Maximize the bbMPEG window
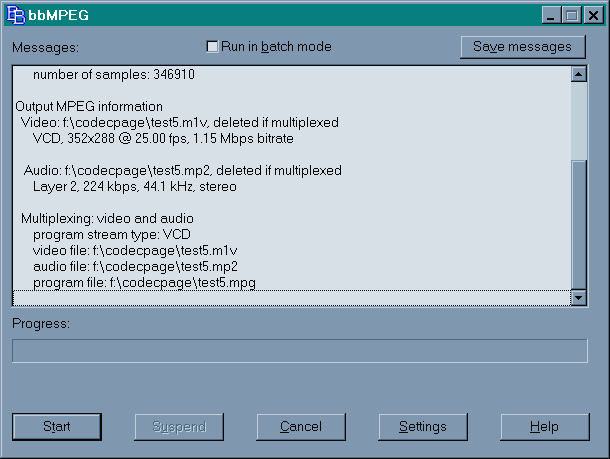 tap(571, 14)
